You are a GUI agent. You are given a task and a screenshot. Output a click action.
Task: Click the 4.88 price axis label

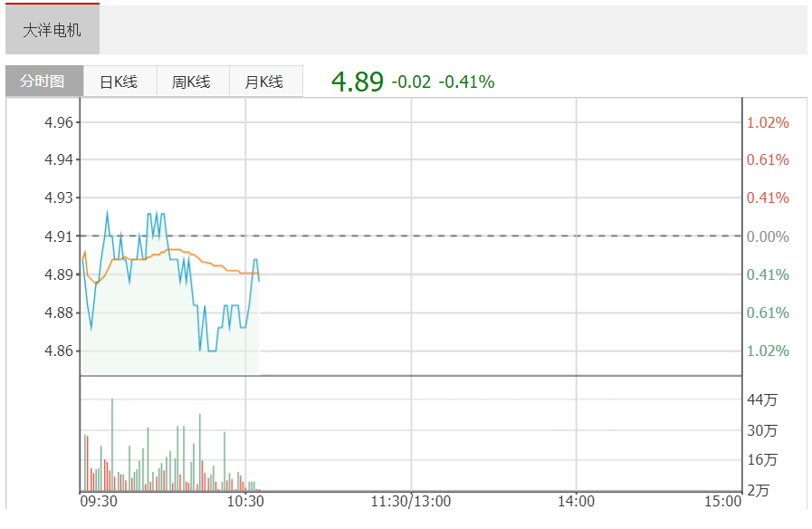click(x=59, y=313)
